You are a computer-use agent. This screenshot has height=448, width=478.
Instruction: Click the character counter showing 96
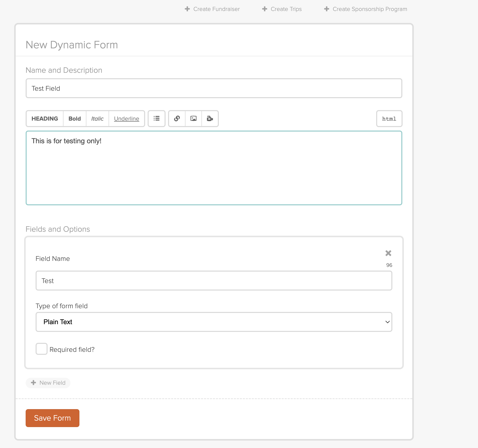(x=389, y=265)
